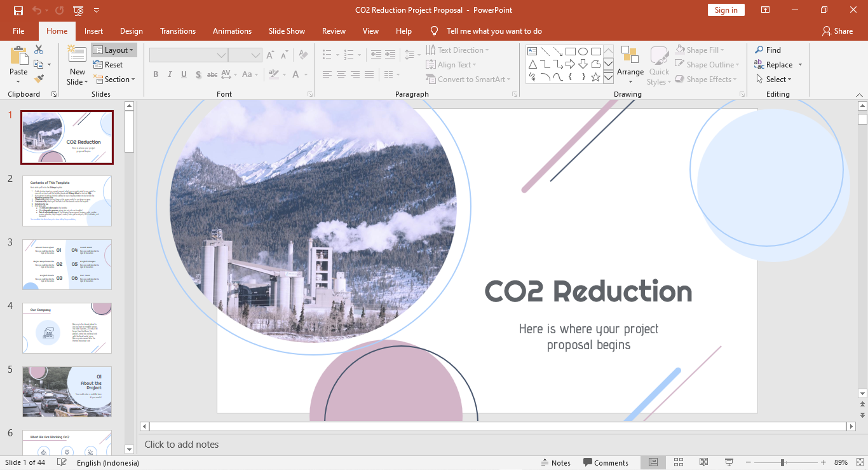Expand the font name combo box
Viewport: 868px width, 470px height.
pos(222,55)
